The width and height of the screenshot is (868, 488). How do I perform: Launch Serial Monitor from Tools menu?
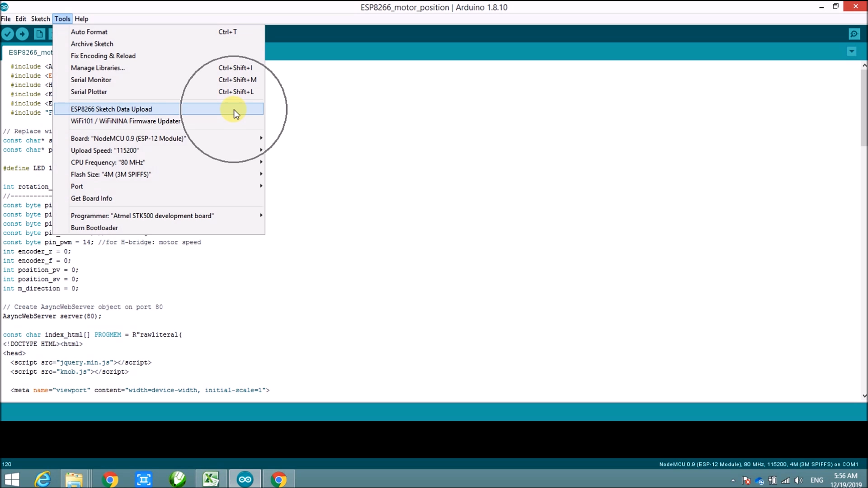[159, 80]
